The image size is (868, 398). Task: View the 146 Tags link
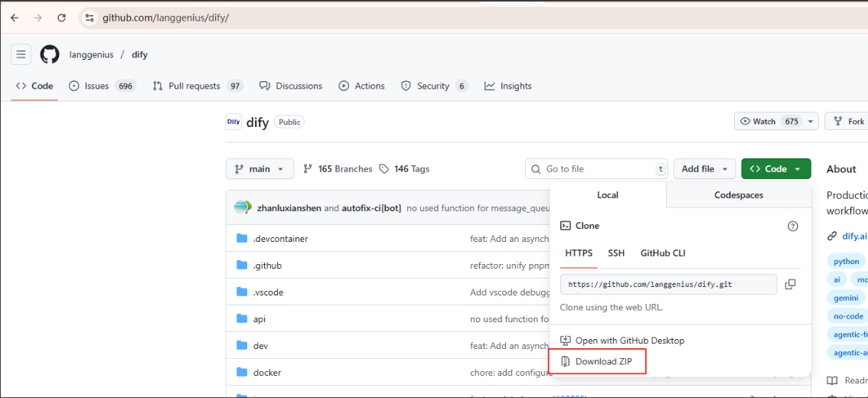click(x=404, y=169)
